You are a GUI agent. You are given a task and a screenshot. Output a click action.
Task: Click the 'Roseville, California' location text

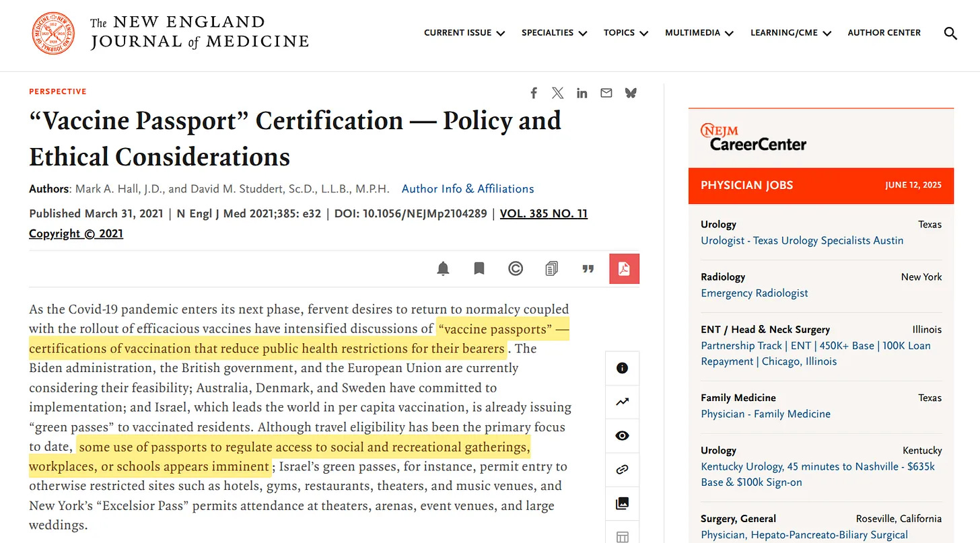coord(899,519)
